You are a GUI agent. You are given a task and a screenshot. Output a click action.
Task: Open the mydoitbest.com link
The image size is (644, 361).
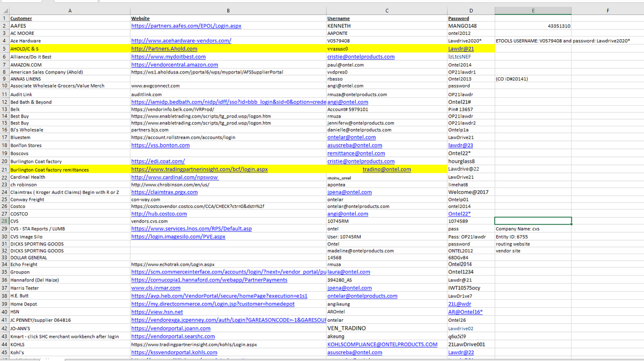point(169,56)
